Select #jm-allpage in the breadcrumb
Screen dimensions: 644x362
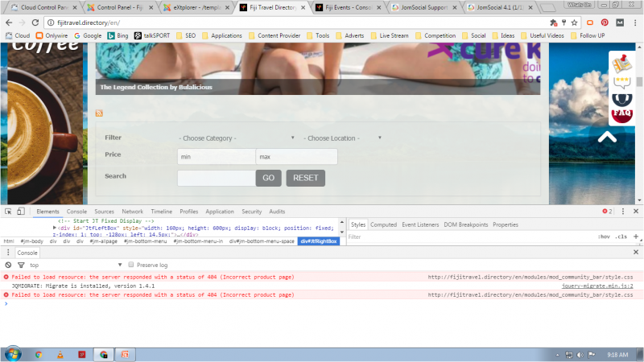[x=104, y=241]
